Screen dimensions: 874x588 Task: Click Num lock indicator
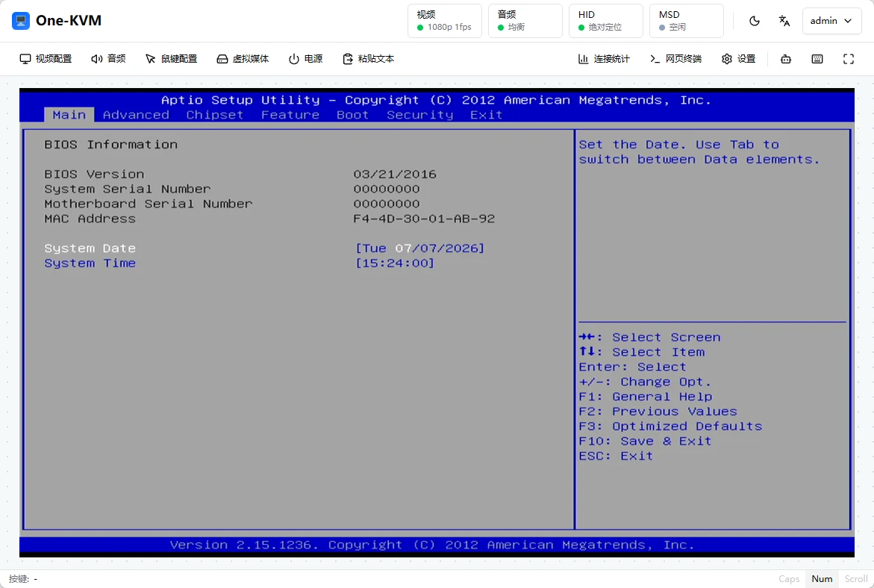[x=823, y=579]
